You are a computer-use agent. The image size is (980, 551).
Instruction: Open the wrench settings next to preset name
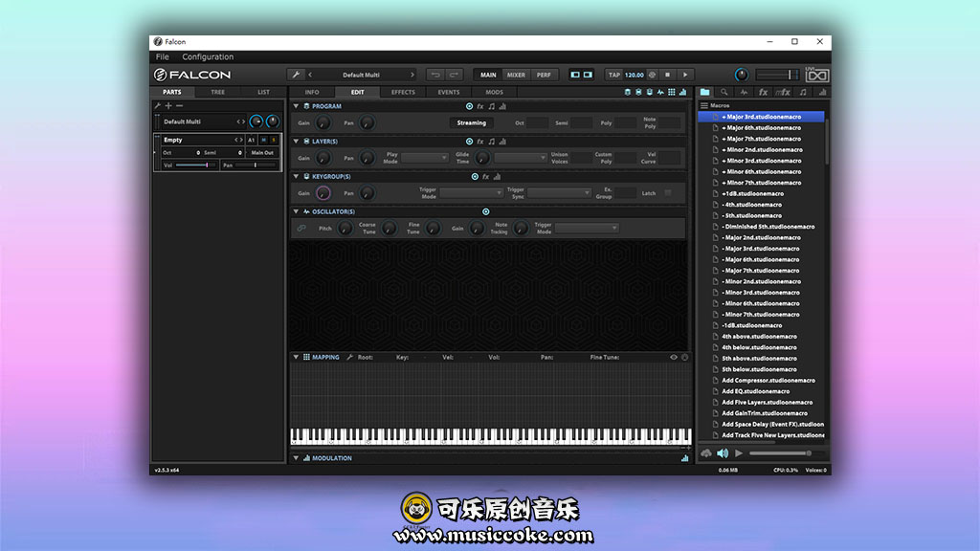pos(296,75)
